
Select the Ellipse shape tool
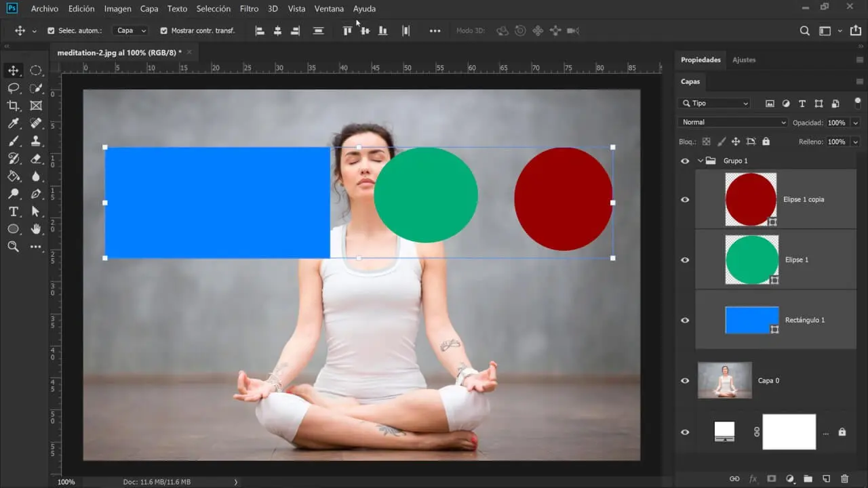(13, 229)
